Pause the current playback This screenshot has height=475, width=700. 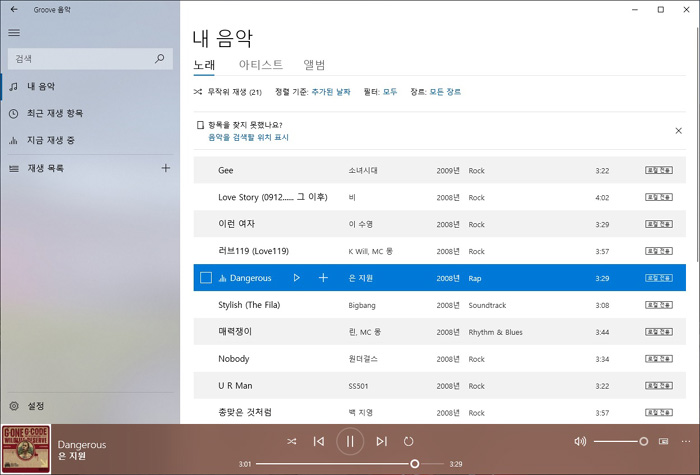pos(350,442)
